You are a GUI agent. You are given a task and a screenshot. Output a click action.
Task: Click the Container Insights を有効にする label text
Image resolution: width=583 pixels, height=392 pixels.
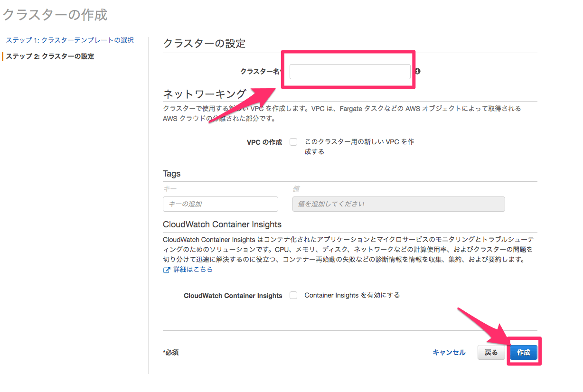(x=352, y=295)
